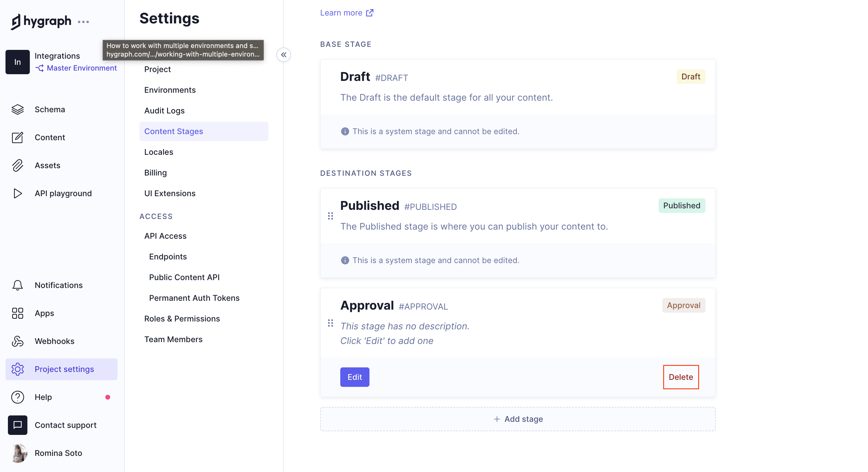Click the Notifications bell icon
Screen dimensions: 868x472
(18, 285)
